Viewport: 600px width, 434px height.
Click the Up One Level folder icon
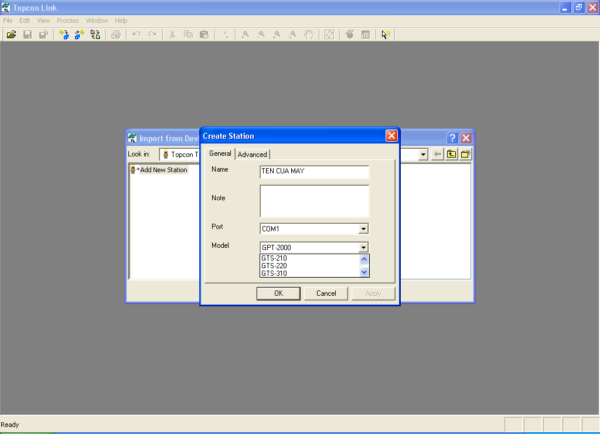pos(451,154)
